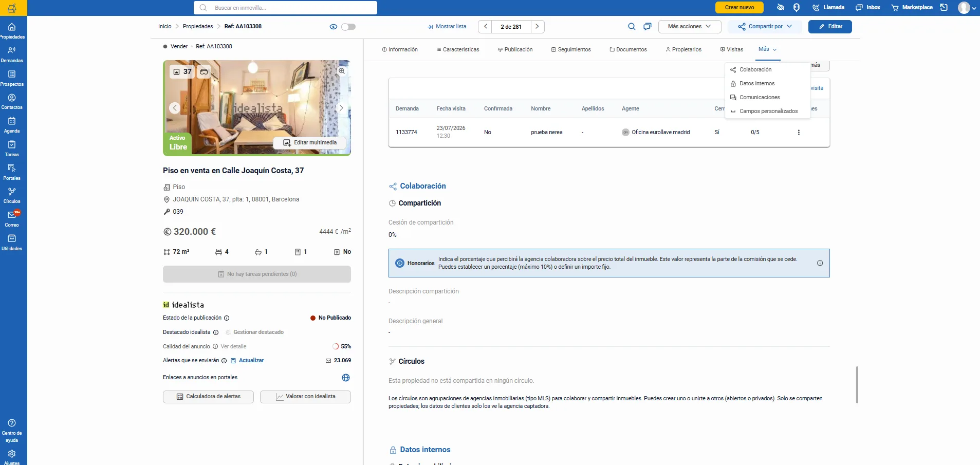Click the globe icon for portal links
The height and width of the screenshot is (465, 980).
point(346,378)
